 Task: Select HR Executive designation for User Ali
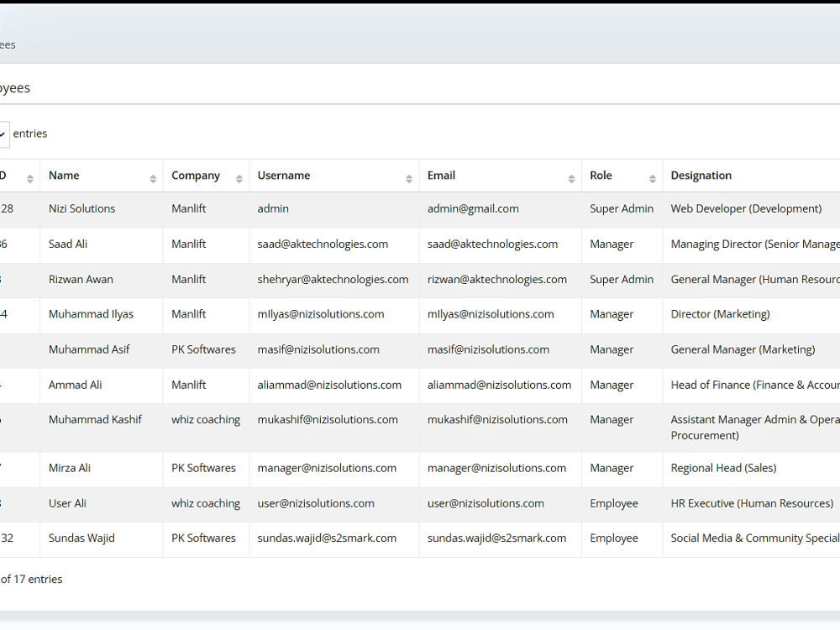752,503
